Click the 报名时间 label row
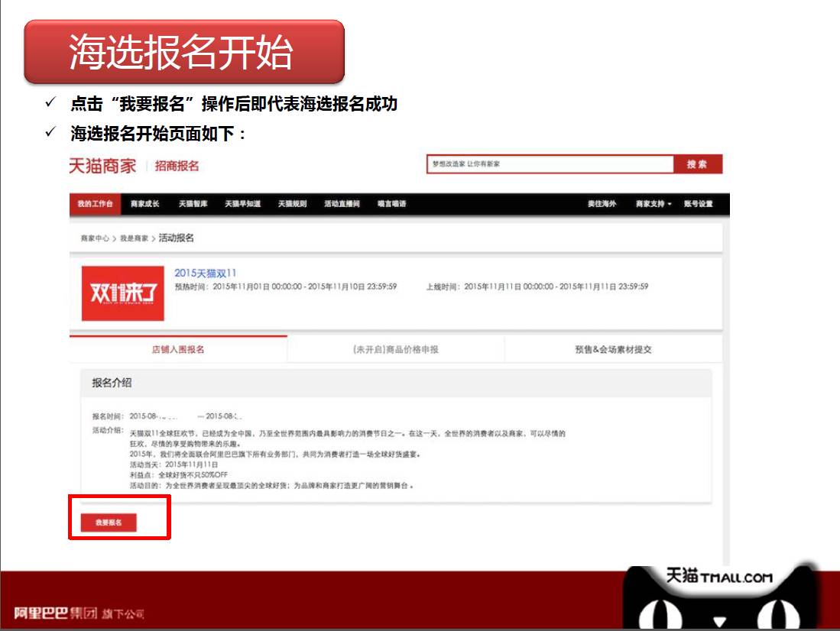The image size is (840, 631). (x=167, y=416)
